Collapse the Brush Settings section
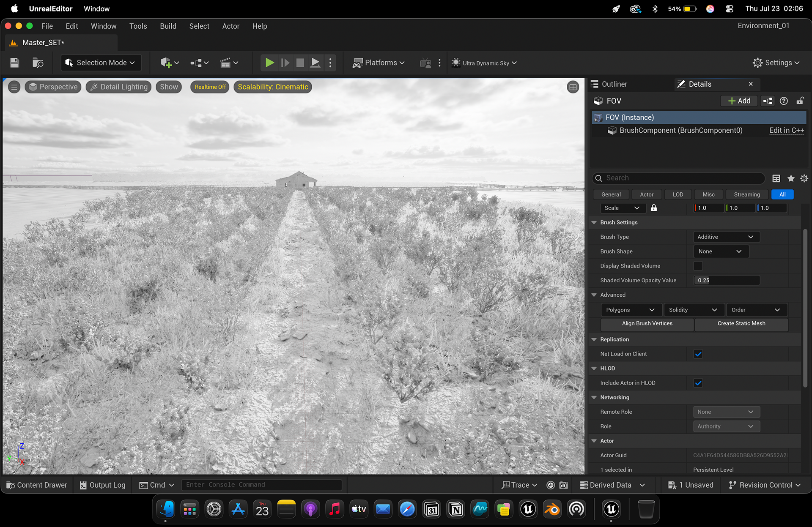Viewport: 812px width, 527px height. pos(594,222)
